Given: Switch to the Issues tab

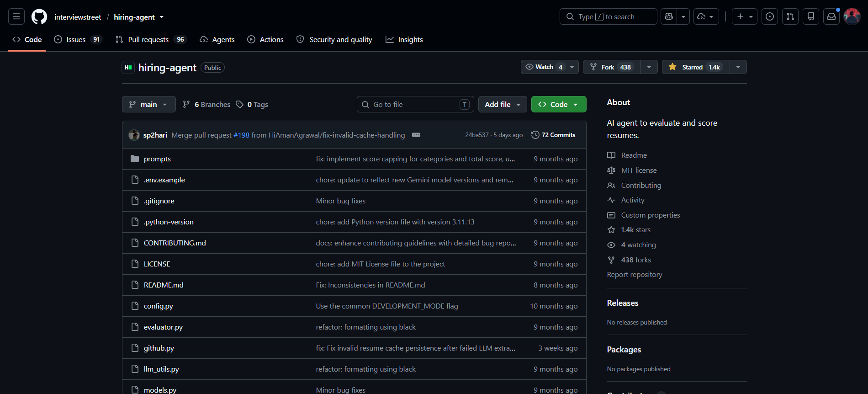Looking at the screenshot, I should coord(78,40).
